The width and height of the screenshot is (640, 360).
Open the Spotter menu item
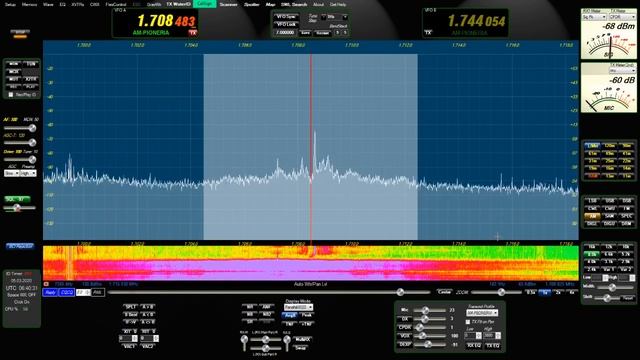[x=251, y=4]
